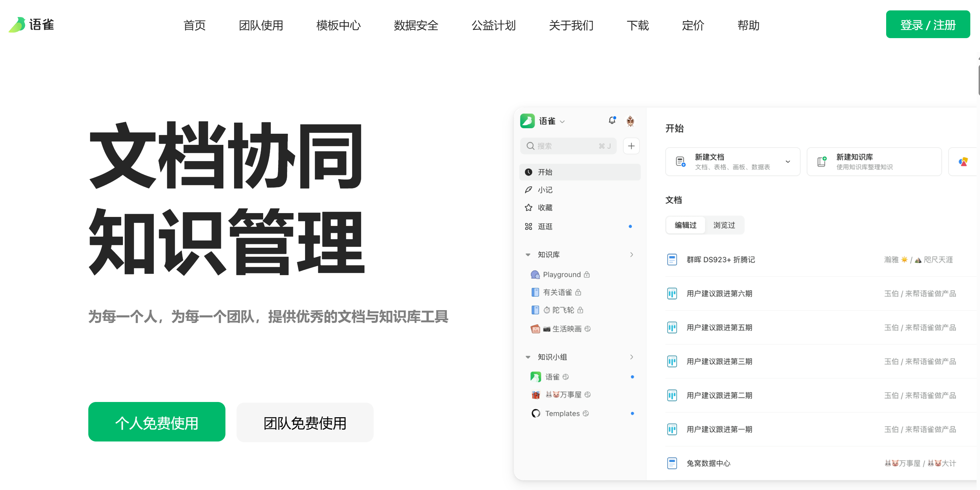Click the 新建知识库 card icon
This screenshot has width=980, height=490.
pos(821,161)
